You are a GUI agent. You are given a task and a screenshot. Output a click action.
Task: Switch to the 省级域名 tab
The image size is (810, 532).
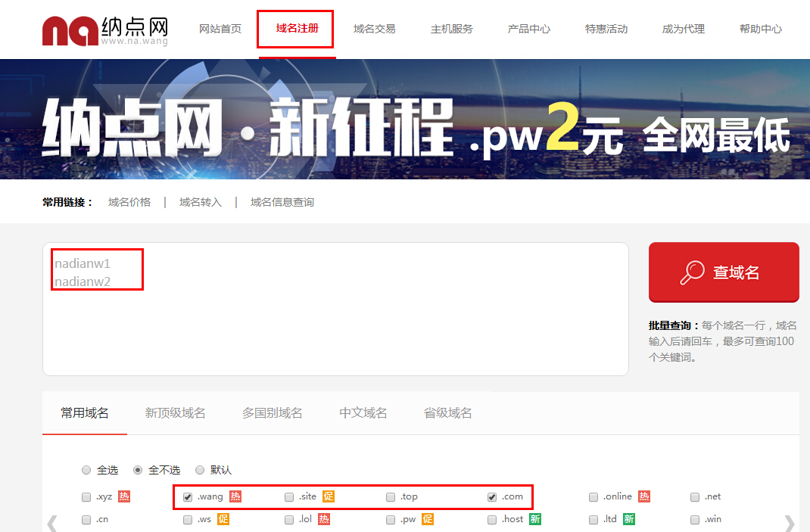click(x=448, y=412)
